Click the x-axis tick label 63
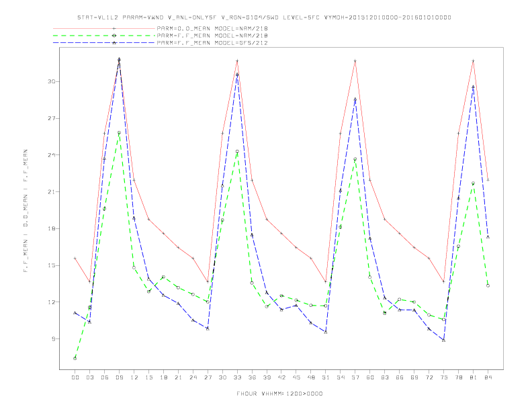Image resolution: width=532 pixels, height=411 pixels. click(x=385, y=377)
